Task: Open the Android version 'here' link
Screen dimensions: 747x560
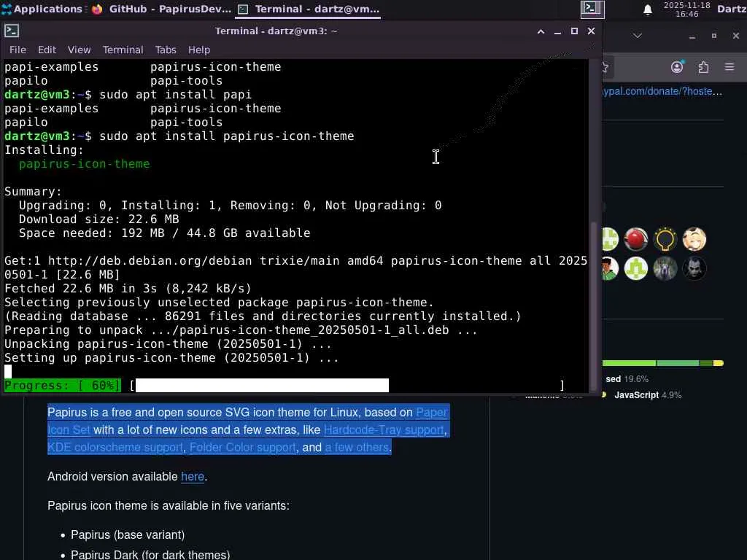Action: (193, 477)
